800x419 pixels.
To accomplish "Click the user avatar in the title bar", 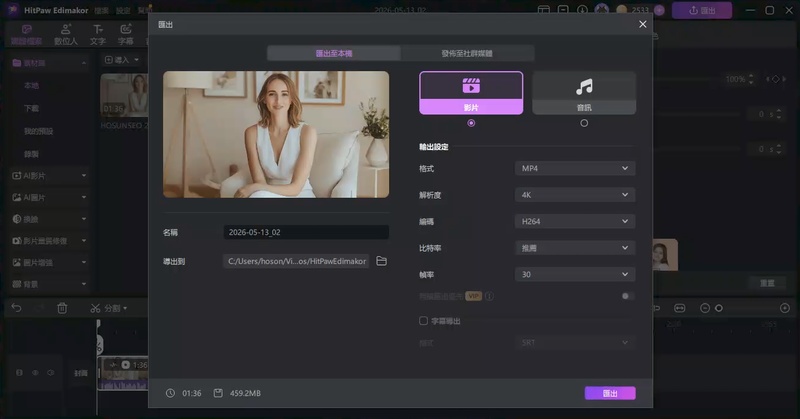I will tap(602, 10).
